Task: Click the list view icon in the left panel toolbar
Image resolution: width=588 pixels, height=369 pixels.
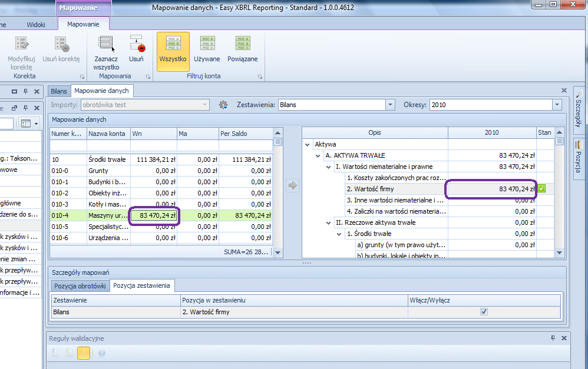Action: pyautogui.click(x=25, y=123)
